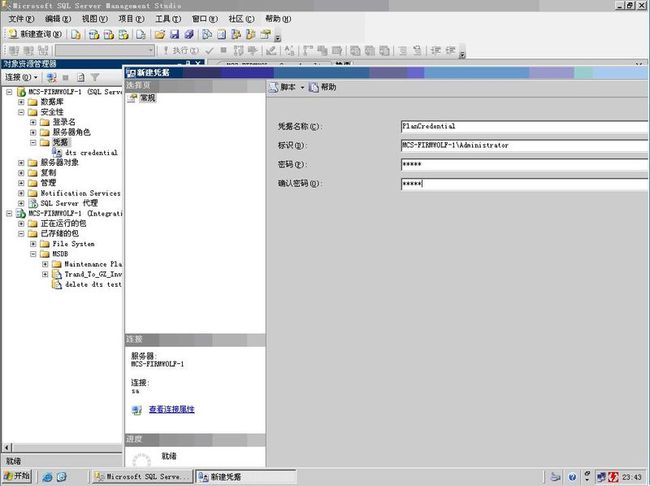This screenshot has height=486, width=650.
Task: Click the Open File folder icon
Action: (x=160, y=34)
